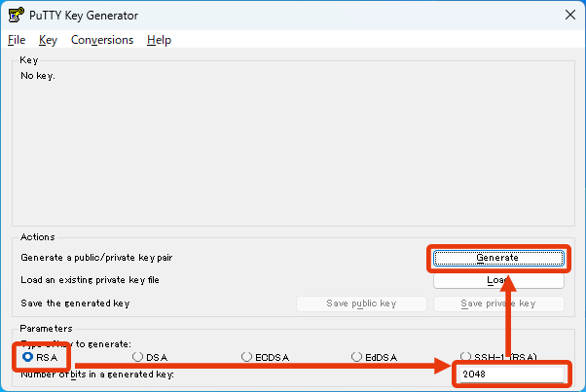Click the Load button for an existing key

tap(498, 281)
